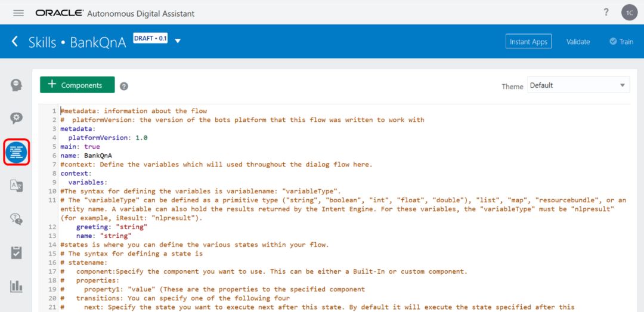
Task: Open the 1C user avatar menu
Action: click(629, 13)
